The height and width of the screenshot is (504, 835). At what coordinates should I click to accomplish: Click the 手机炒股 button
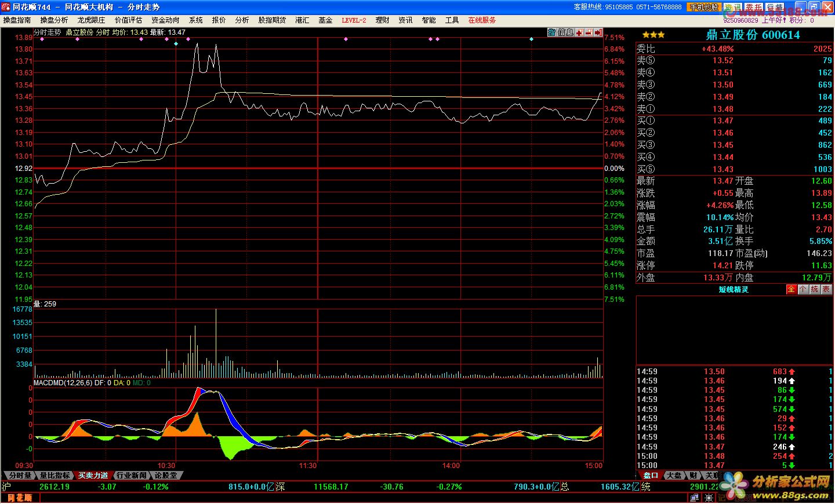(703, 7)
